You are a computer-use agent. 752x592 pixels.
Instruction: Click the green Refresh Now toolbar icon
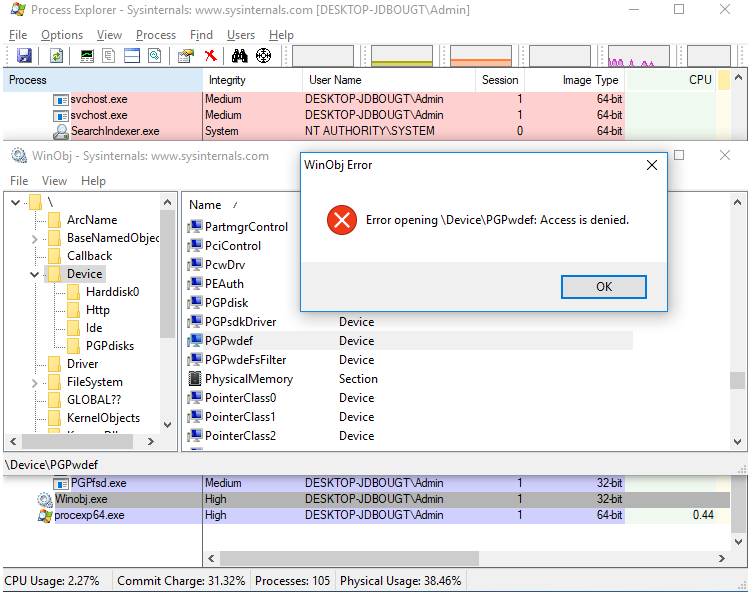tap(56, 56)
